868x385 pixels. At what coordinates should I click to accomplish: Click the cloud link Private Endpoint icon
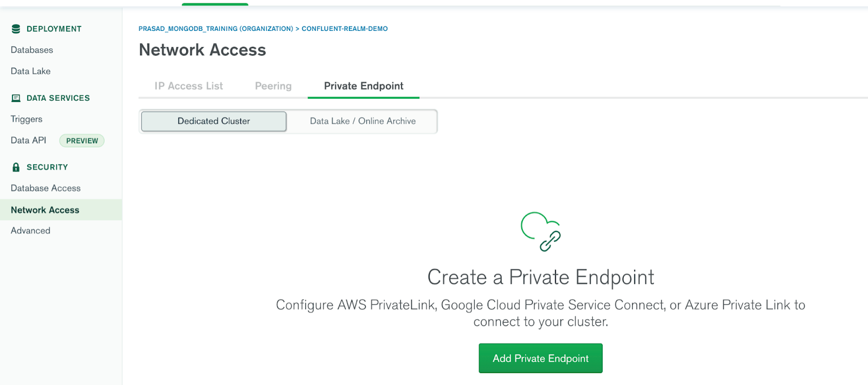pyautogui.click(x=540, y=232)
